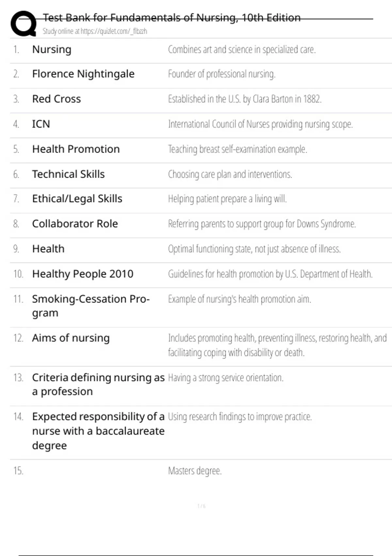392x556 pixels.
Task: Click the "Healthy People 2010" term
Action: tap(83, 274)
